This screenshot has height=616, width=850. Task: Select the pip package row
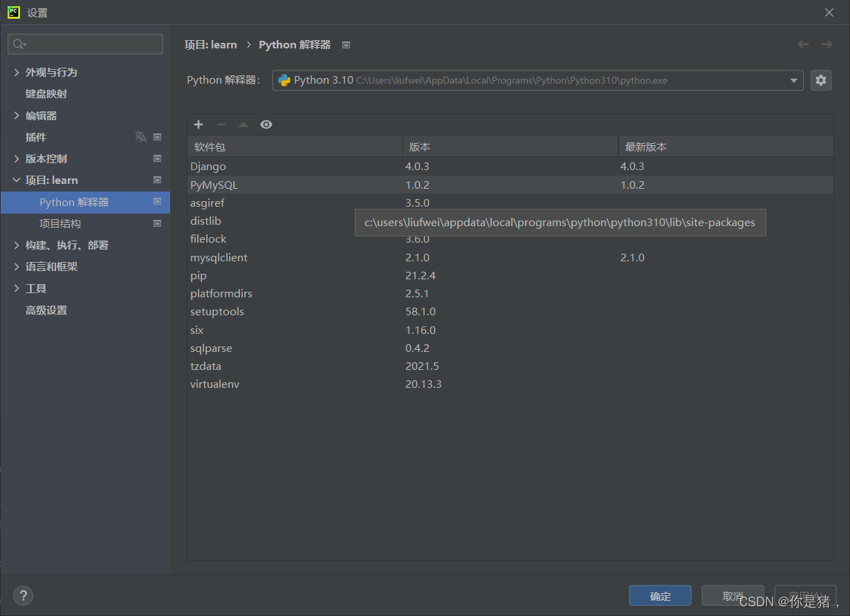(x=510, y=275)
